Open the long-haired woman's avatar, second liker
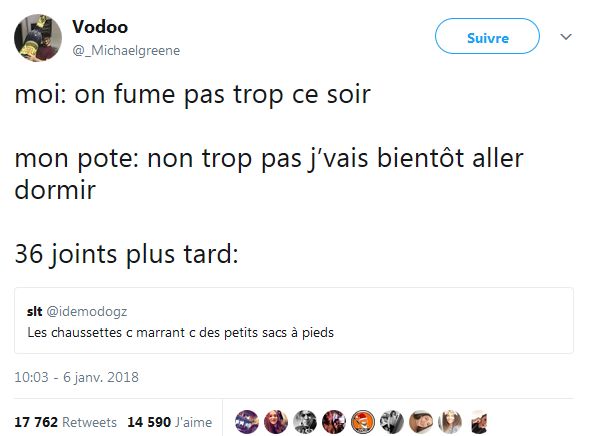The width and height of the screenshot is (604, 436). click(276, 422)
